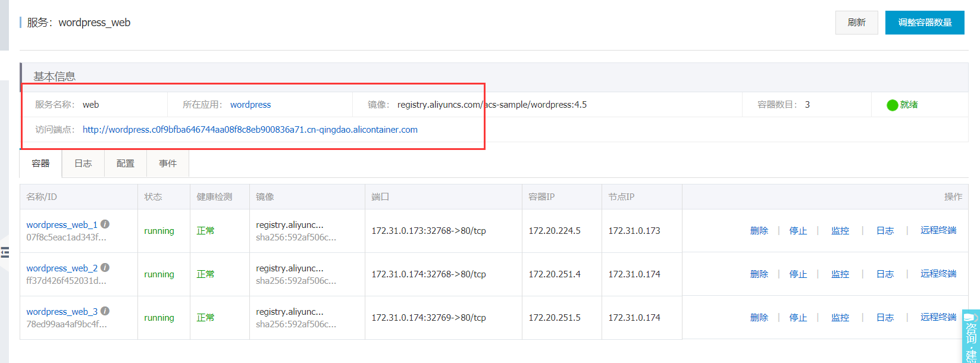
Task: Click port 172.31.0.174:32768->80/tcp
Action: pos(428,274)
